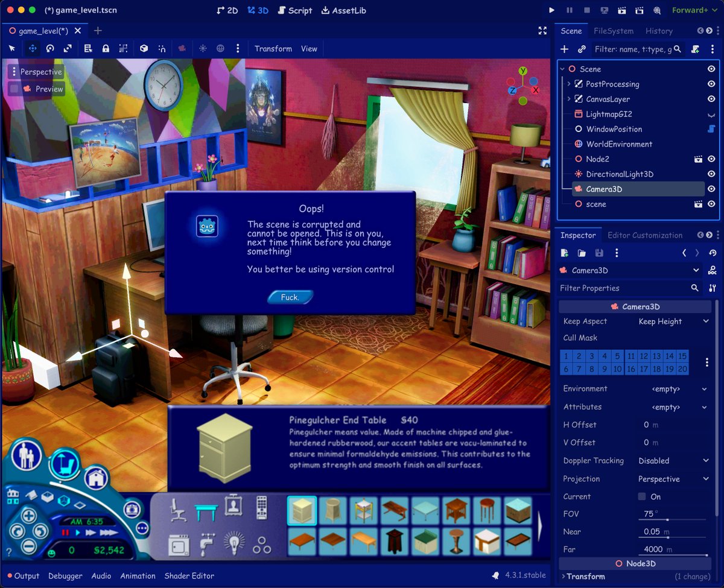Open the Forward+ renderer dropdown
This screenshot has height=588, width=724.
(694, 10)
